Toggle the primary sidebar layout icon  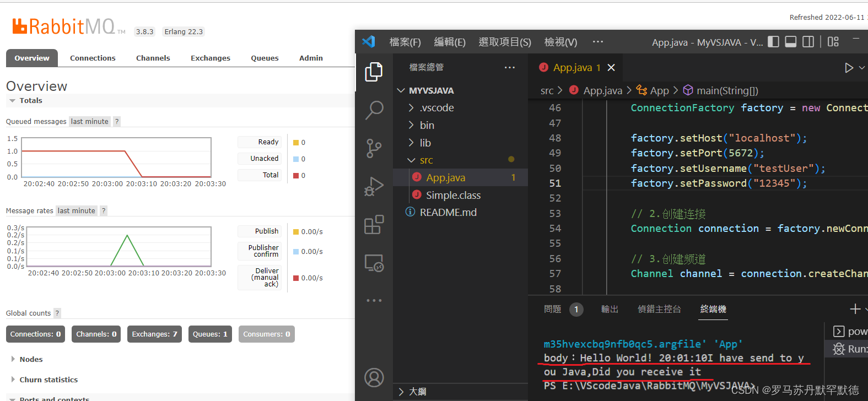pyautogui.click(x=773, y=42)
